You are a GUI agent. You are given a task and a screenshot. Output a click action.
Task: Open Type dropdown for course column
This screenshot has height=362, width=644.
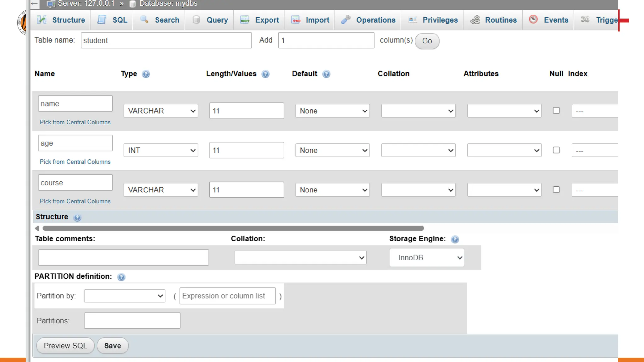[x=161, y=190]
